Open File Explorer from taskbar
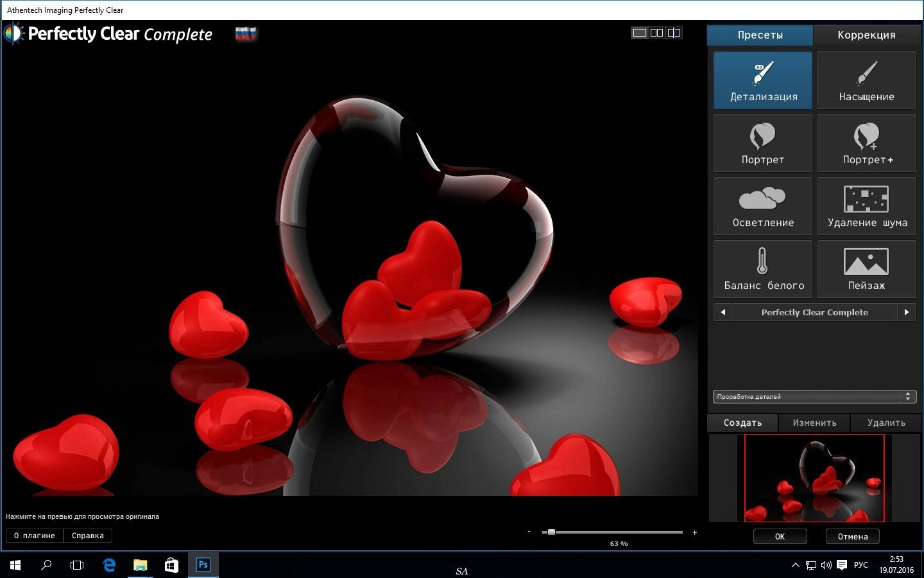The image size is (924, 578). [x=140, y=565]
